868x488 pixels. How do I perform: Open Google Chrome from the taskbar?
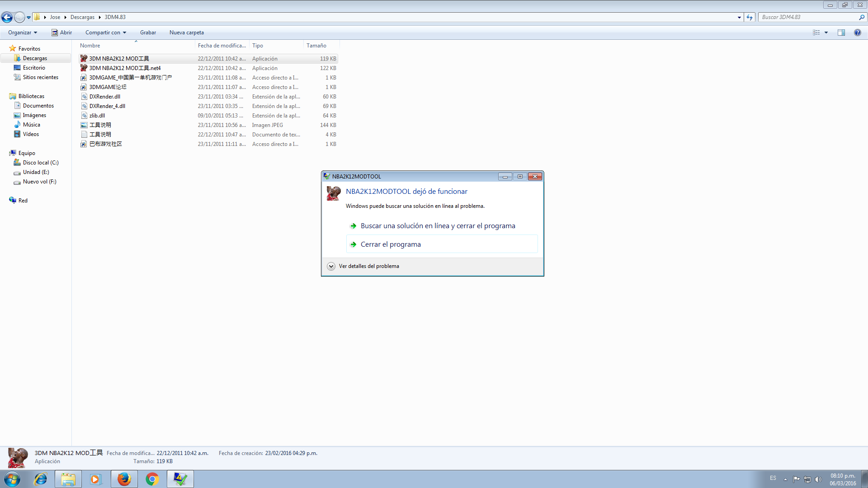click(152, 479)
